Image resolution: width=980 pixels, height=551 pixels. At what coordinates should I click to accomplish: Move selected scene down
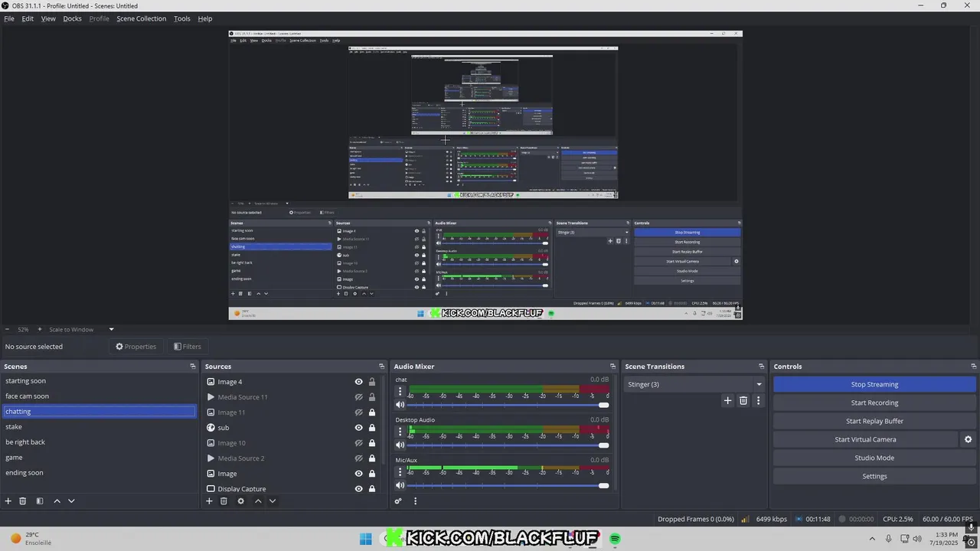point(71,501)
